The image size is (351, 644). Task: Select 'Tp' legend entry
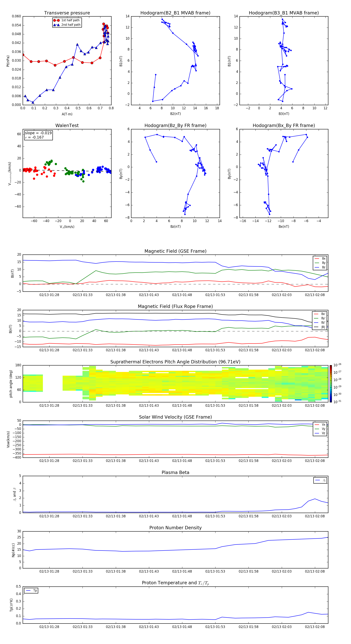click(x=31, y=591)
